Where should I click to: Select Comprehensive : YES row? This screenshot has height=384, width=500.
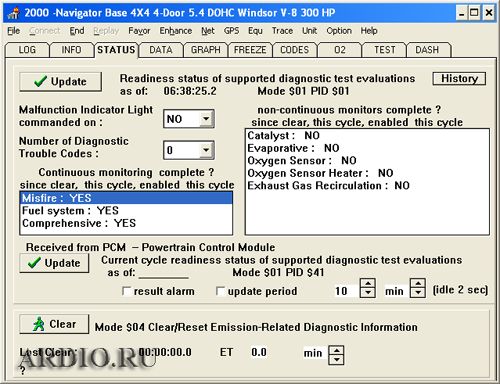click(x=126, y=223)
